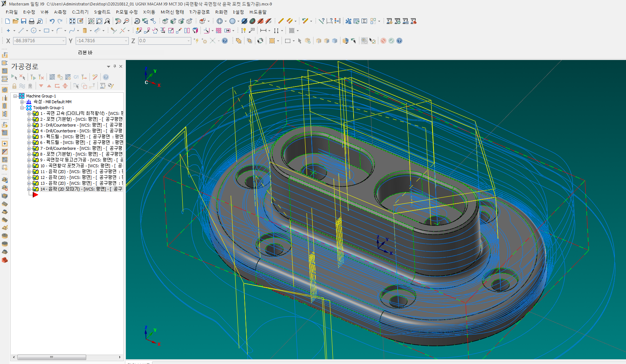
Task: Open the analyze entity question-mark icon
Action: 321,21
